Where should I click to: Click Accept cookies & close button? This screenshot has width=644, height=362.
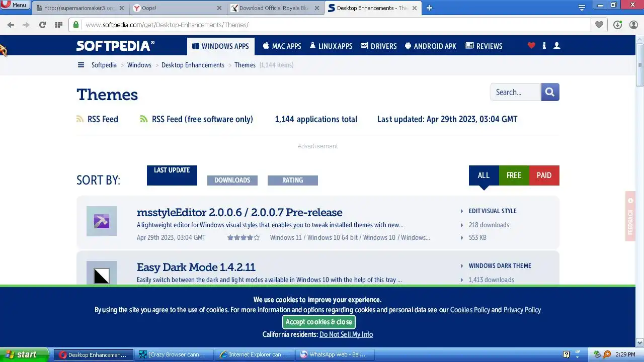(x=319, y=322)
